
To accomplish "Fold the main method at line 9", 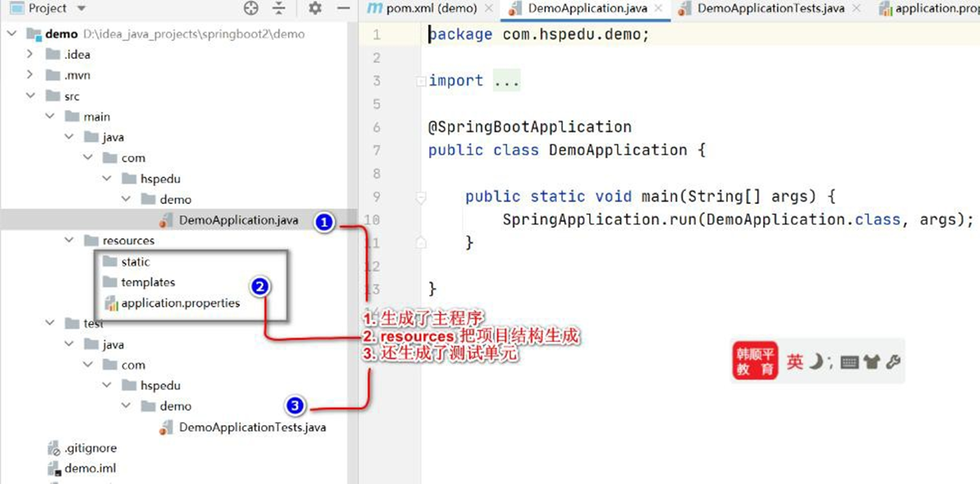I will point(421,197).
